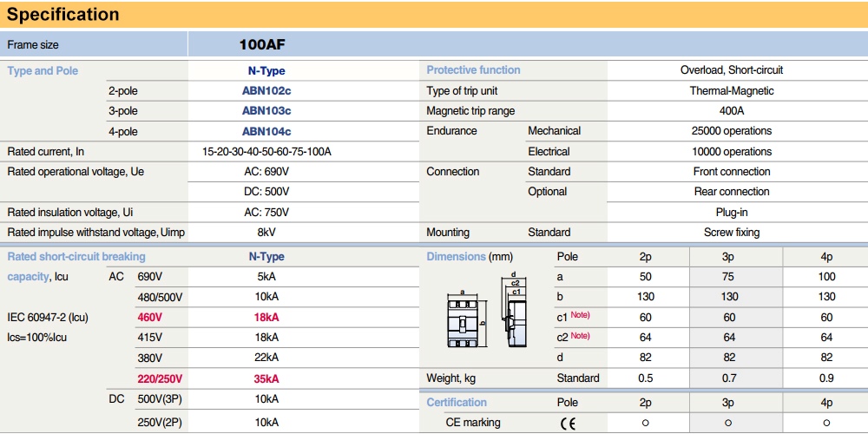The width and height of the screenshot is (868, 434).
Task: Click the CE marking circle under 2p
Action: [x=645, y=423]
